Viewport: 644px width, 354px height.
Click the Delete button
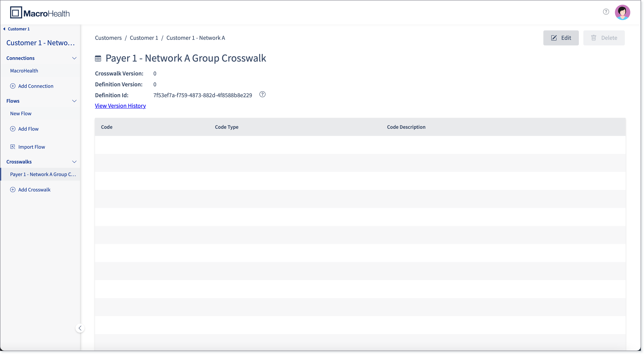pyautogui.click(x=604, y=38)
